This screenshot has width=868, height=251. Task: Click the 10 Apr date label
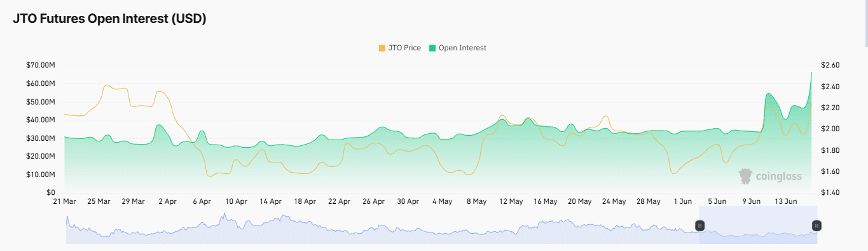coord(236,201)
